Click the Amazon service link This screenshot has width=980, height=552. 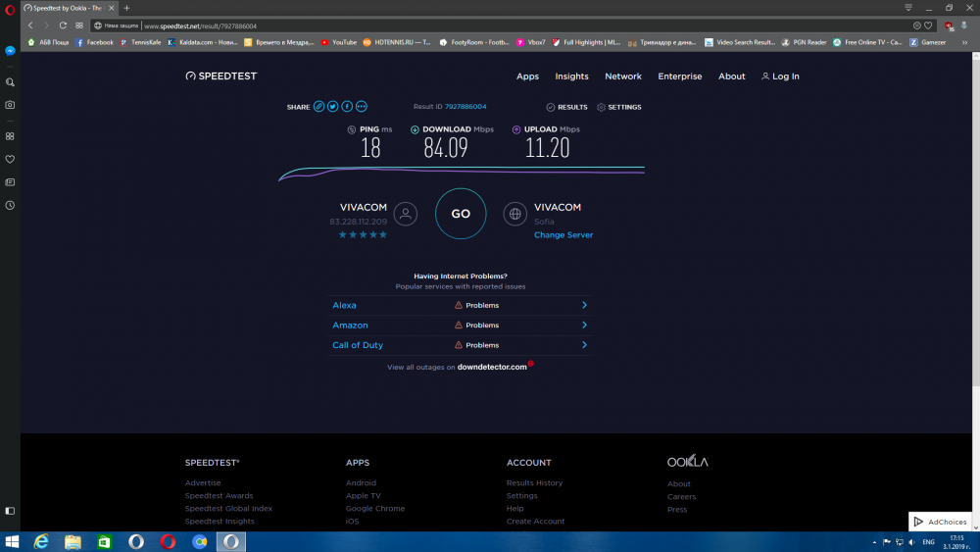(350, 326)
